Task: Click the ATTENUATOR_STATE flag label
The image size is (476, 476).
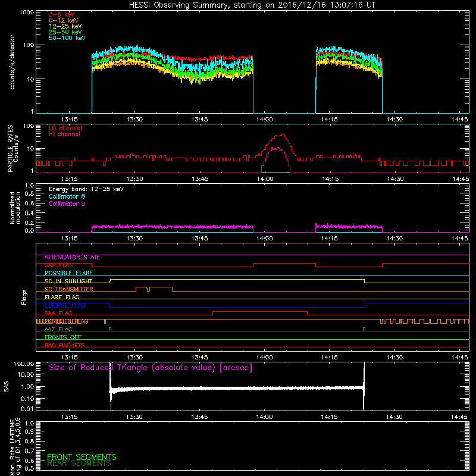Action: coord(72,258)
